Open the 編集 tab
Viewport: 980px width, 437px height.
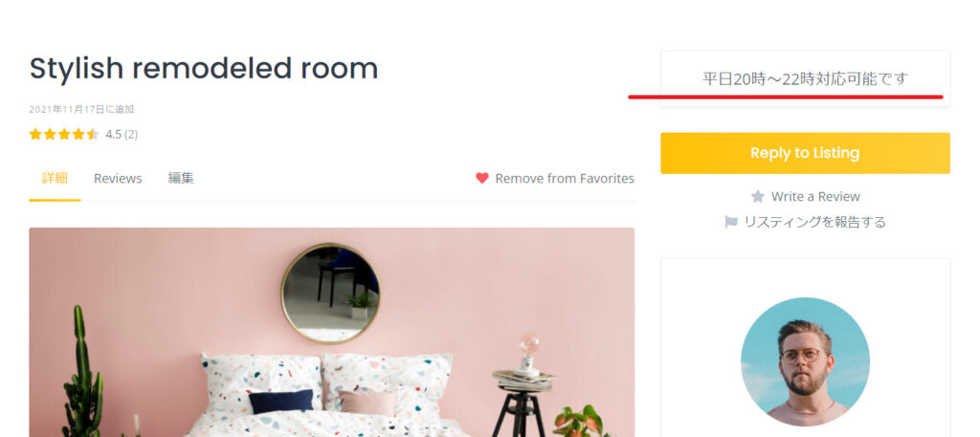coord(181,178)
